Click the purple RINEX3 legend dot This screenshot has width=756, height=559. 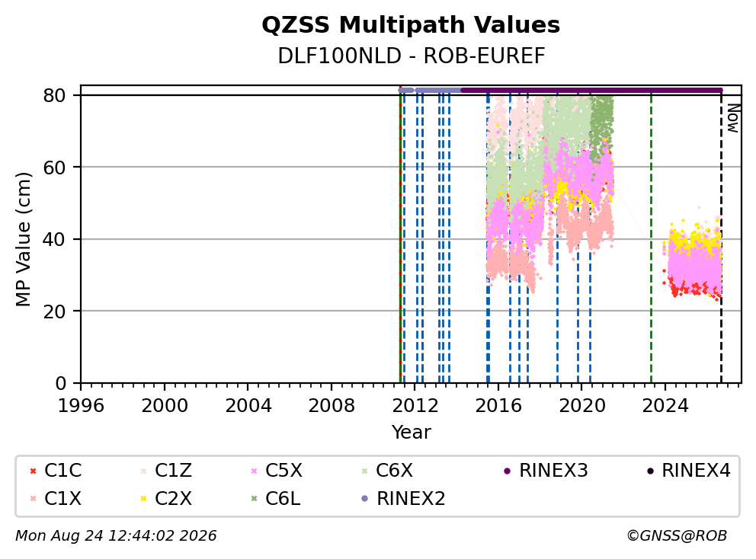pyautogui.click(x=507, y=471)
